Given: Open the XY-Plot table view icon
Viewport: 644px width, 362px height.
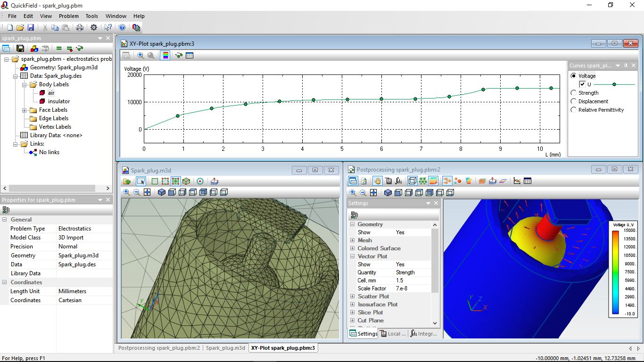Looking at the screenshot, I should click(x=190, y=56).
